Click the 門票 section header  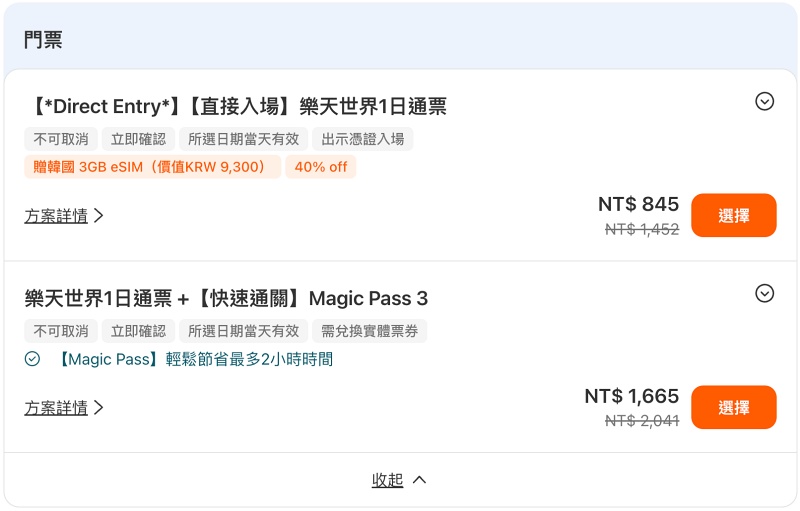tap(43, 39)
